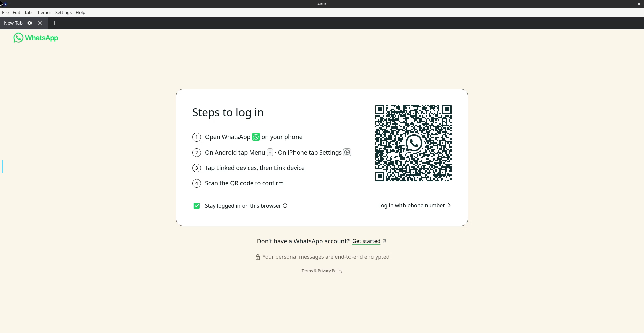Click the Android menu dots icon
The image size is (644, 333).
point(270,152)
